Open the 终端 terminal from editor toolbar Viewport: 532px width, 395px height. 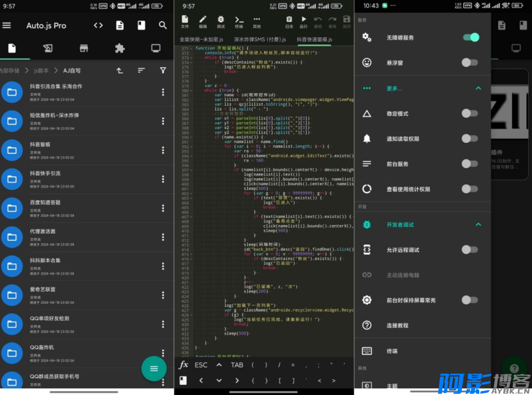tap(239, 22)
